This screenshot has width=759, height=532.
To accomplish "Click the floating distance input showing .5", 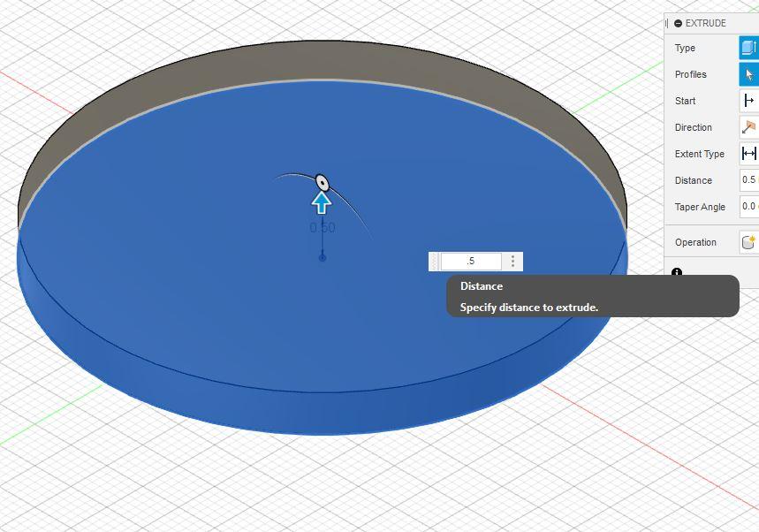I will tap(473, 261).
